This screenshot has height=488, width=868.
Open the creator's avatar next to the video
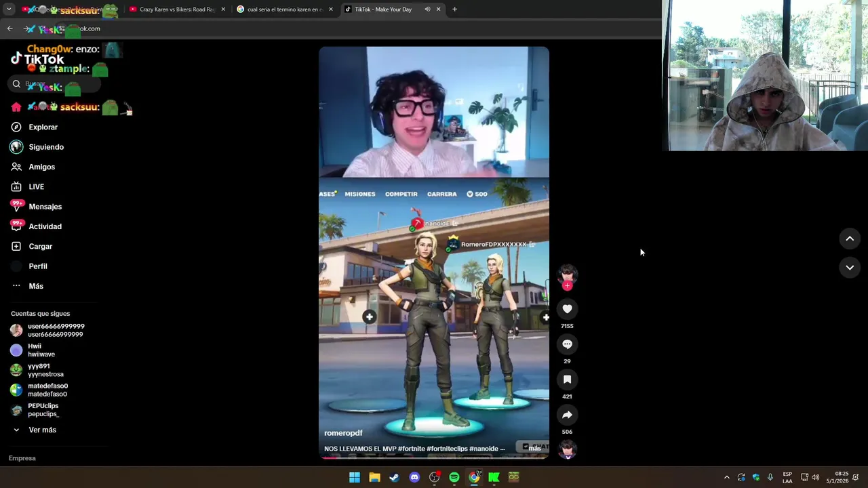click(x=567, y=274)
